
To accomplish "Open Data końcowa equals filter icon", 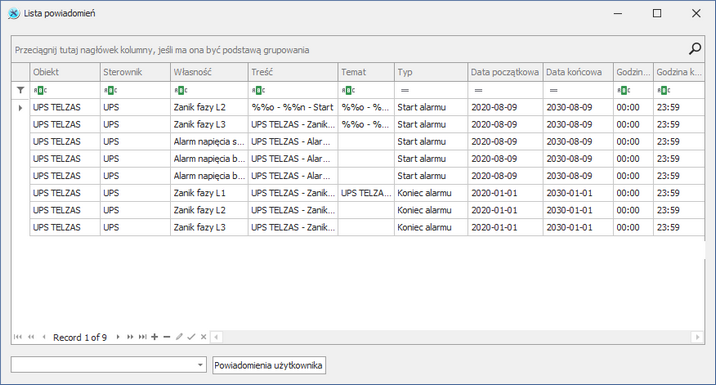I will [x=554, y=90].
